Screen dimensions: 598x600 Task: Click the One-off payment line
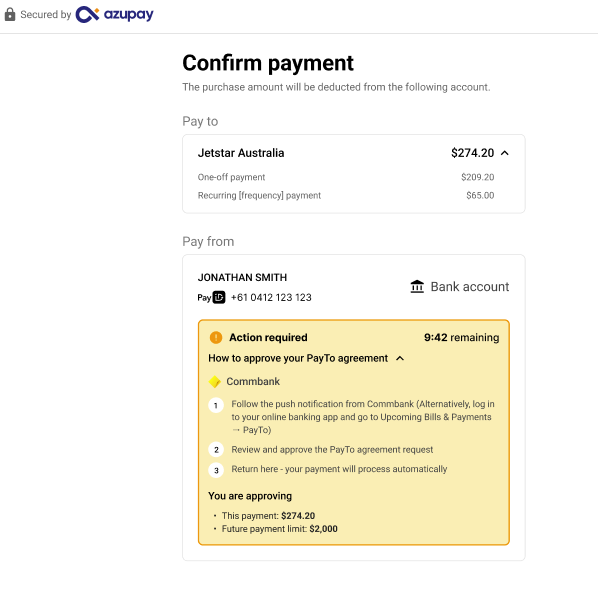pos(346,177)
